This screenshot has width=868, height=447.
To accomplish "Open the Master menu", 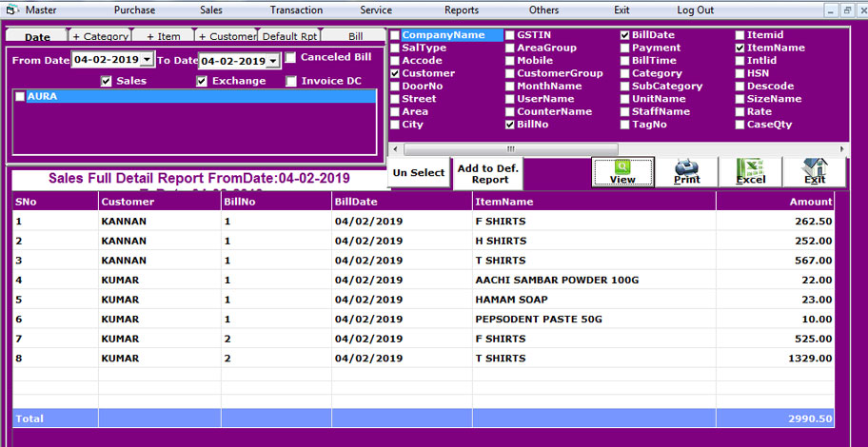I will [x=41, y=10].
